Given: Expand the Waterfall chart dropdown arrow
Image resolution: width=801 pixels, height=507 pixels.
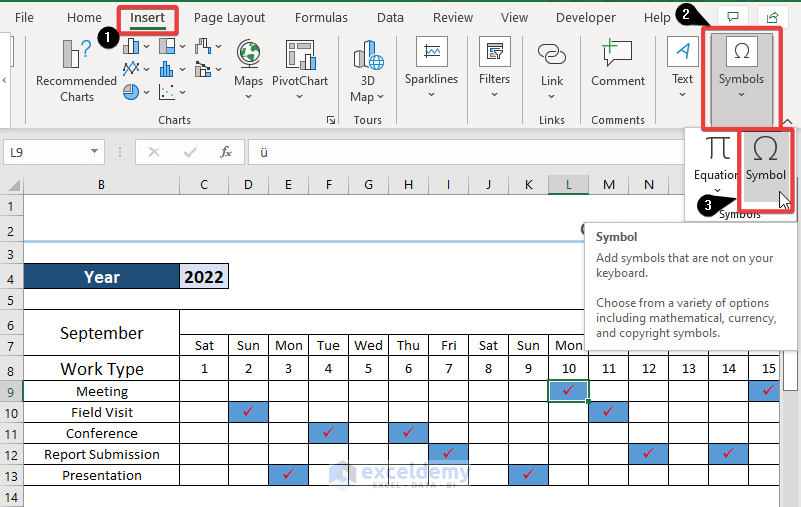Looking at the screenshot, I should tap(219, 47).
